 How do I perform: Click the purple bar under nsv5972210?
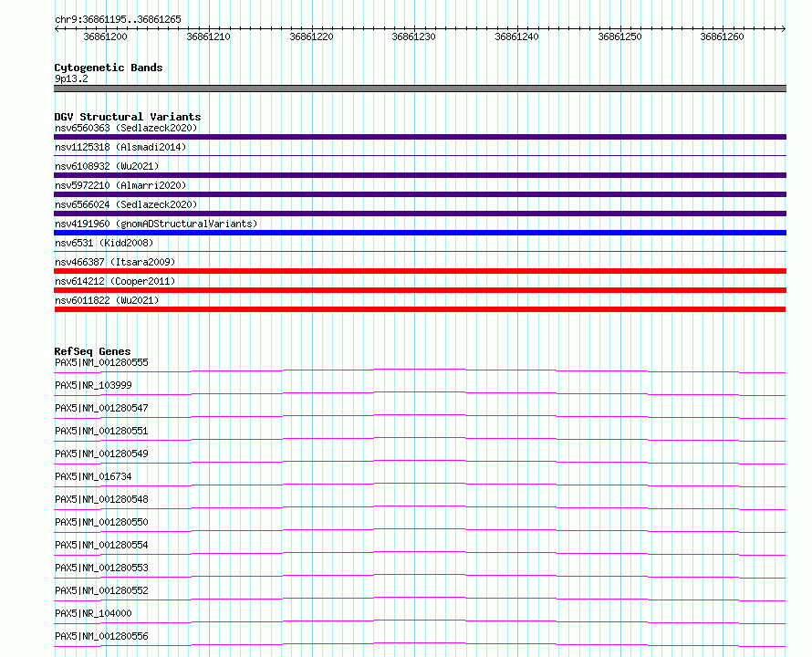[420, 195]
